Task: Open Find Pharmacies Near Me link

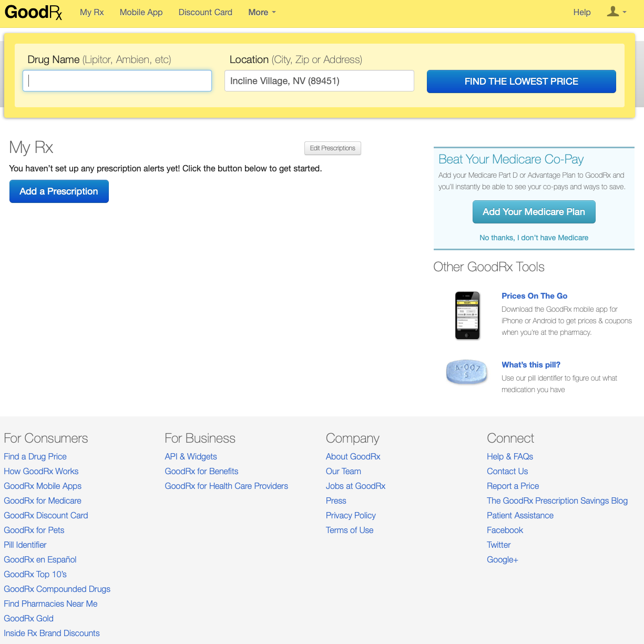Action: point(50,604)
